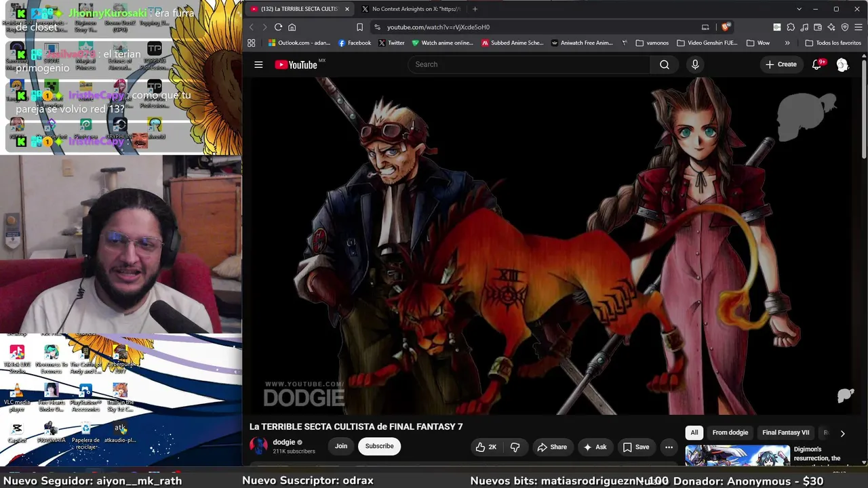Launch Trails in the Sky desktop shortcut

coord(120,398)
